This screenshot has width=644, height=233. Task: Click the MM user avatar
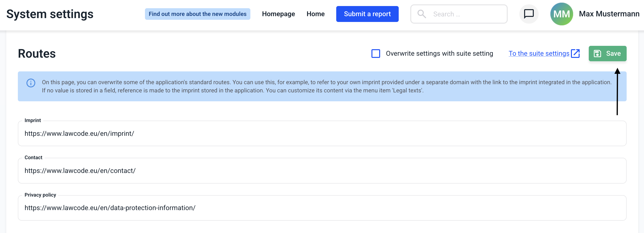(561, 14)
